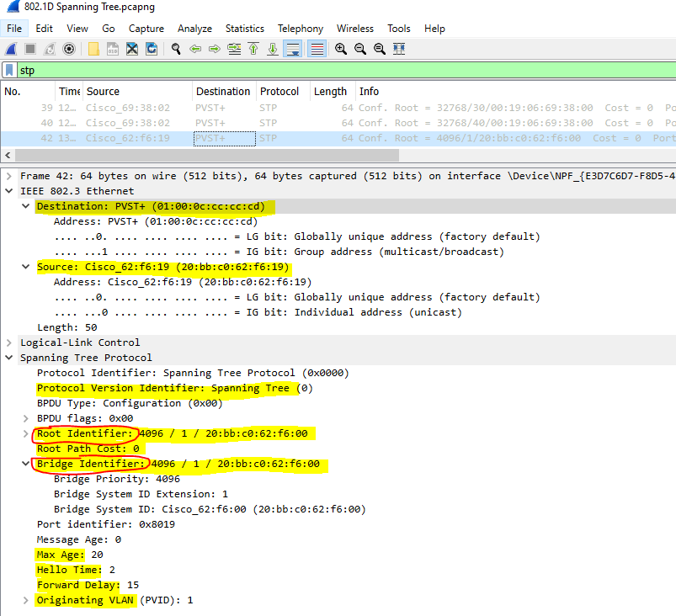Select the Forward Delay: 15 line
The width and height of the screenshot is (676, 616).
88,585
